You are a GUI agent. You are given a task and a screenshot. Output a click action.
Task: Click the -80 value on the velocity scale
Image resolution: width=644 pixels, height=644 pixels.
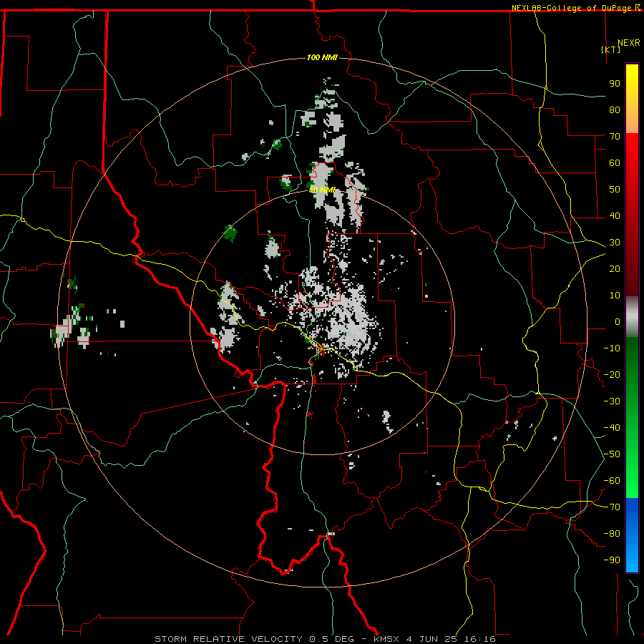pos(612,534)
